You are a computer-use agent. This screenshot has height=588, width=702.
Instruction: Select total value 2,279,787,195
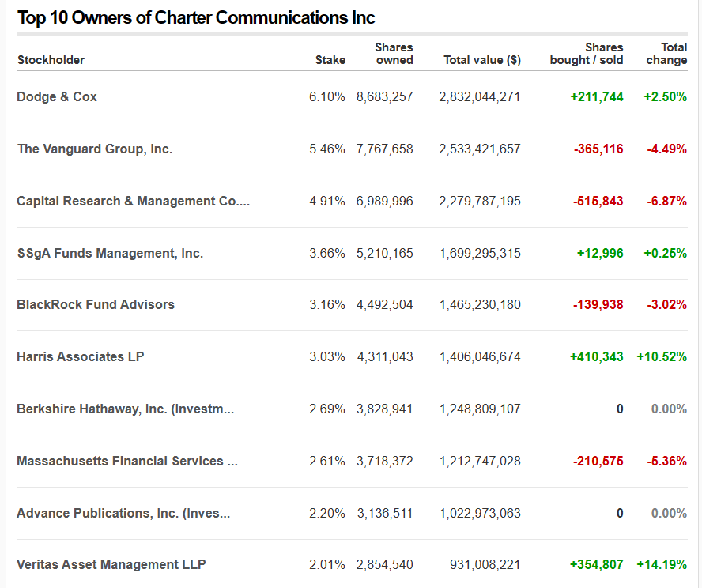[480, 201]
